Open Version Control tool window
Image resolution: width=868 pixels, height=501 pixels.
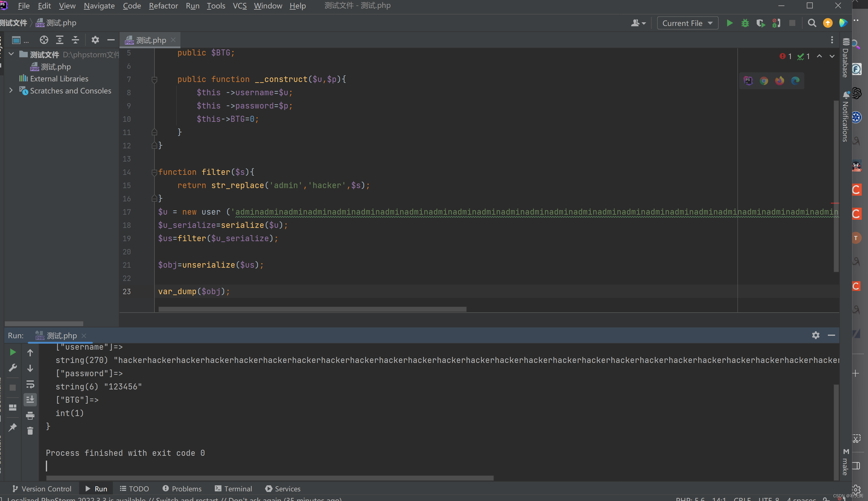coord(41,489)
